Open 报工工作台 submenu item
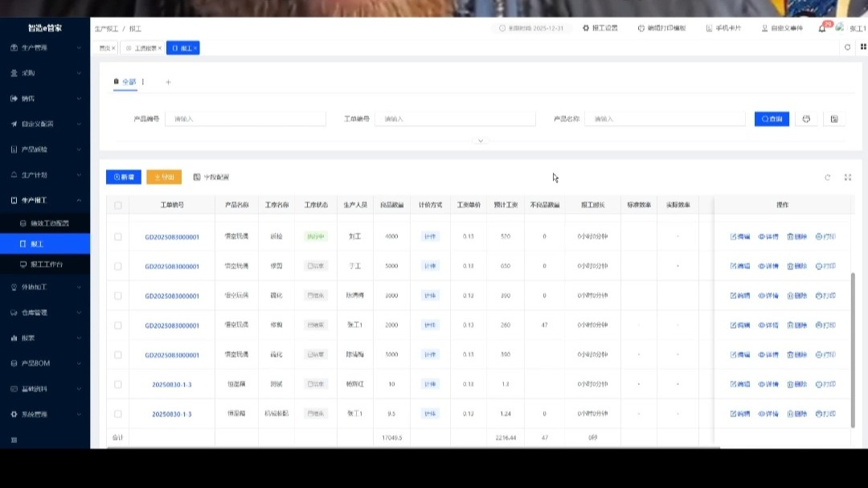Viewport: 868px width, 488px height. (45, 265)
